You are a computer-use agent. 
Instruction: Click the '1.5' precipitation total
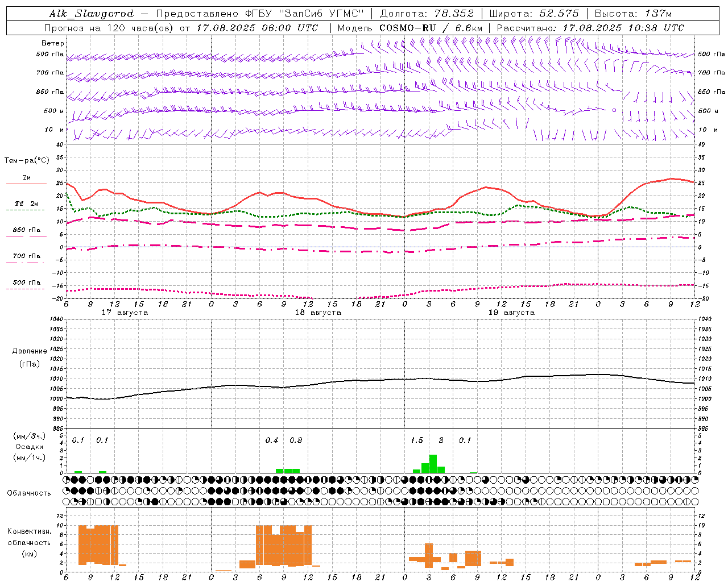(x=417, y=440)
